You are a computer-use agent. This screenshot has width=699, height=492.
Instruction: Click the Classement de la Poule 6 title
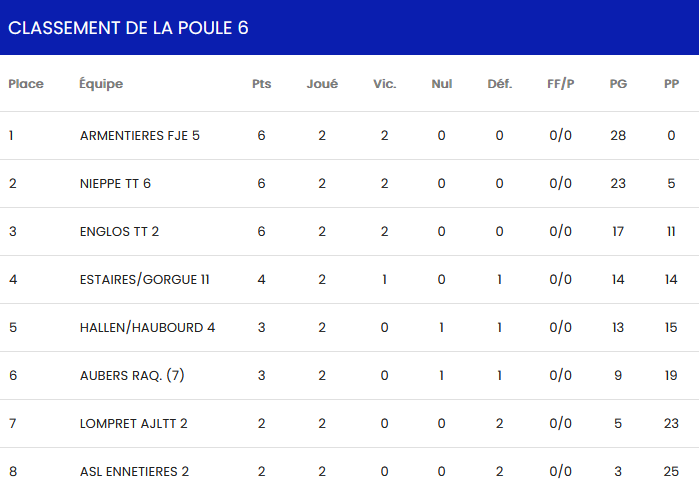coord(128,27)
